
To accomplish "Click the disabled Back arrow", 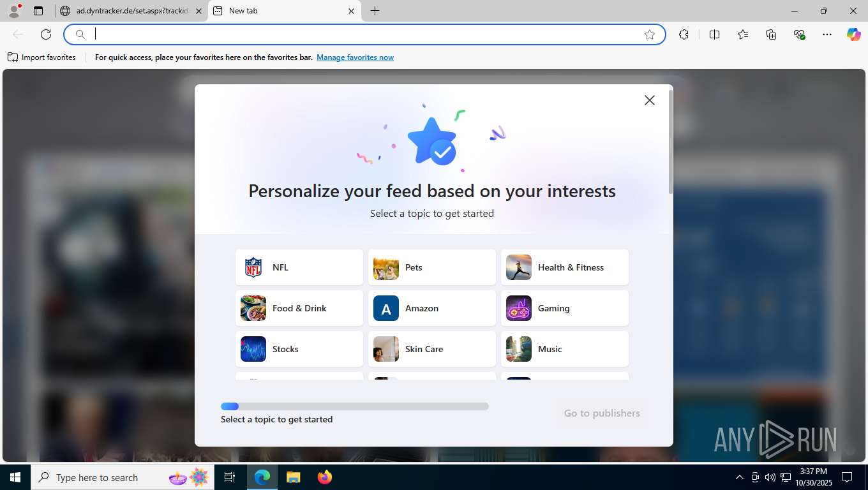I will pos(18,34).
